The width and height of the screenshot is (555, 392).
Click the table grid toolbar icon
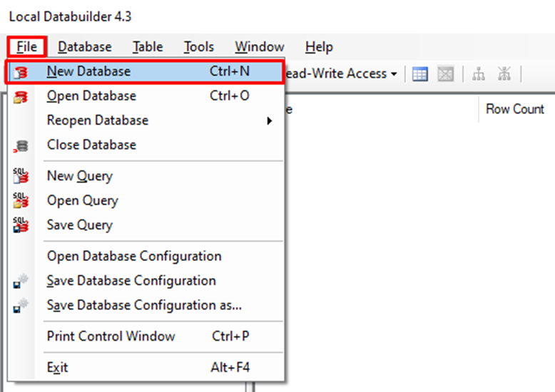point(420,74)
